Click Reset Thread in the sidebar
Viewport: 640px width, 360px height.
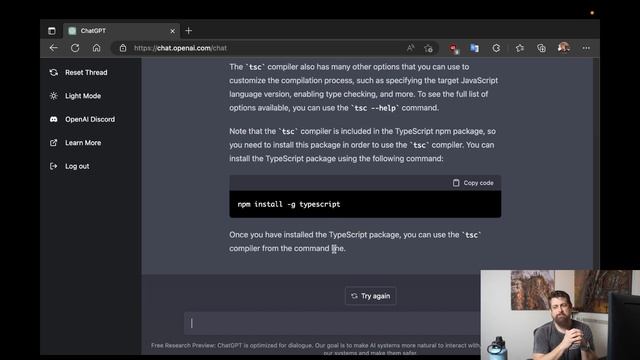point(78,73)
